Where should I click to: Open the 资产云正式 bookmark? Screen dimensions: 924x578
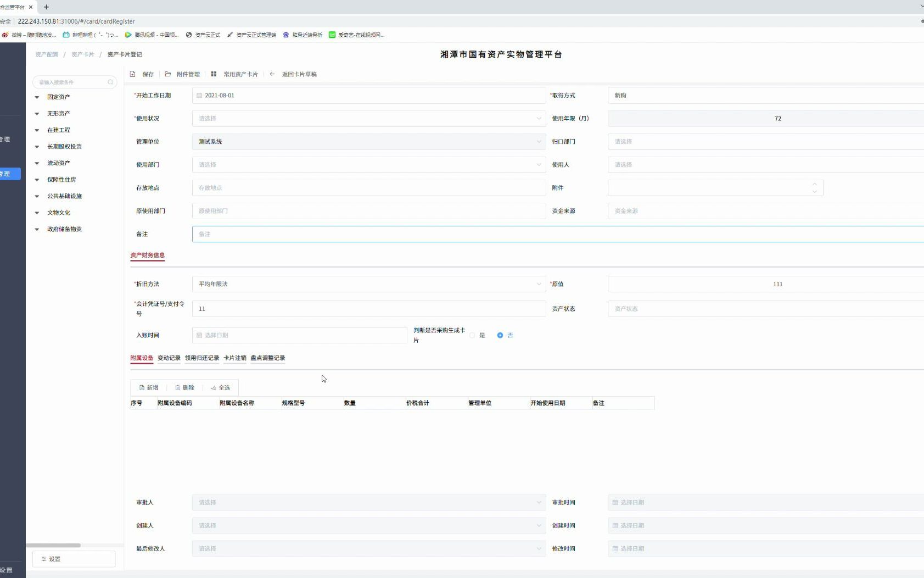pos(203,35)
